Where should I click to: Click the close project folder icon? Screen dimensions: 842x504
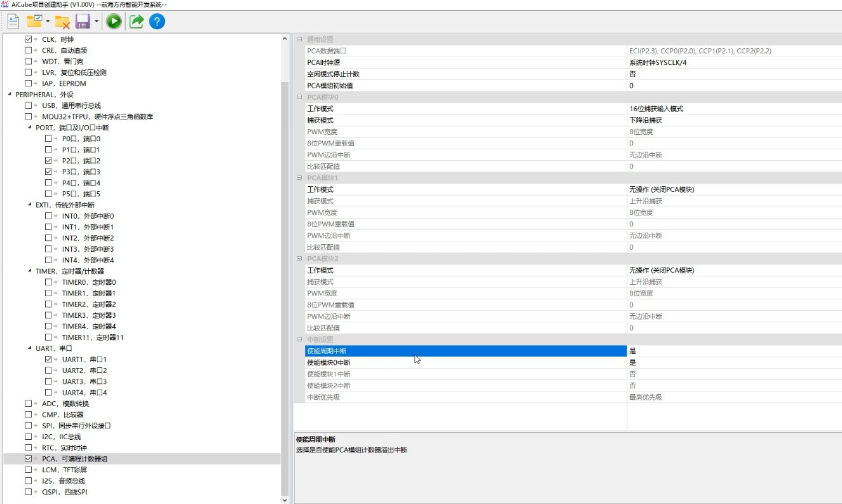[x=62, y=22]
